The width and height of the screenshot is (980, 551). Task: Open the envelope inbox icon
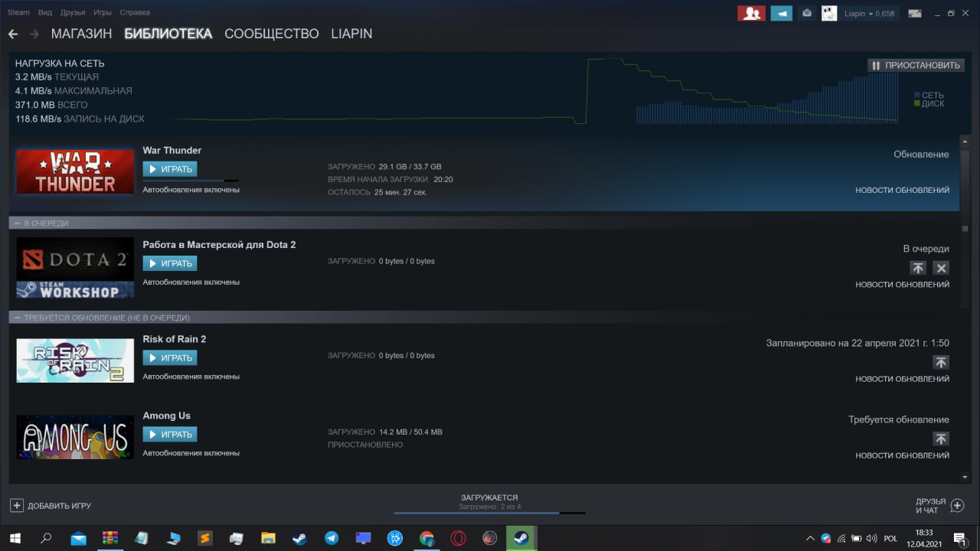pyautogui.click(x=807, y=13)
